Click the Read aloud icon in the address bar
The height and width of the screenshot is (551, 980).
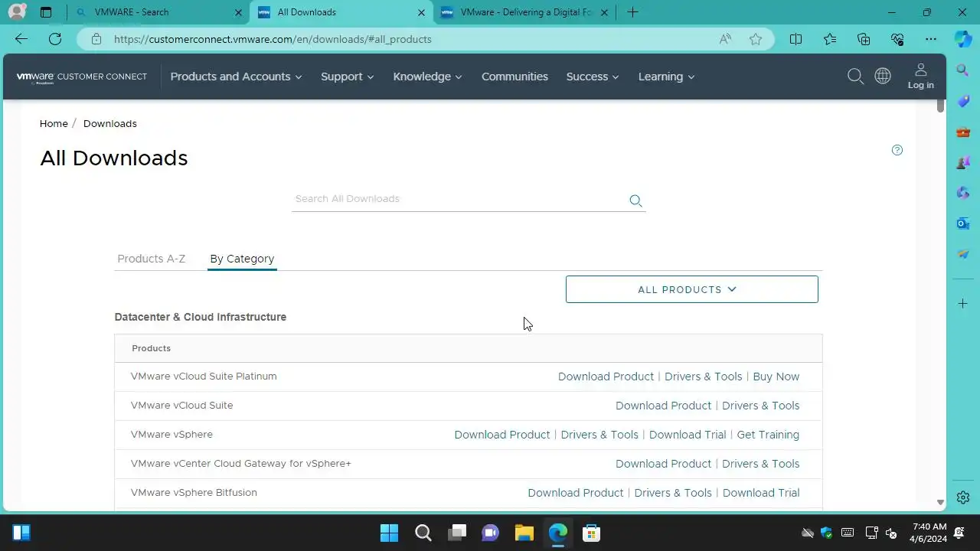pos(725,39)
